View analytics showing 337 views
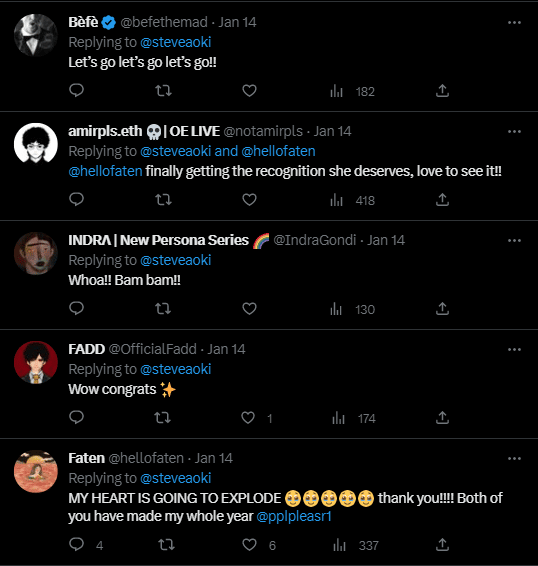 pos(356,545)
